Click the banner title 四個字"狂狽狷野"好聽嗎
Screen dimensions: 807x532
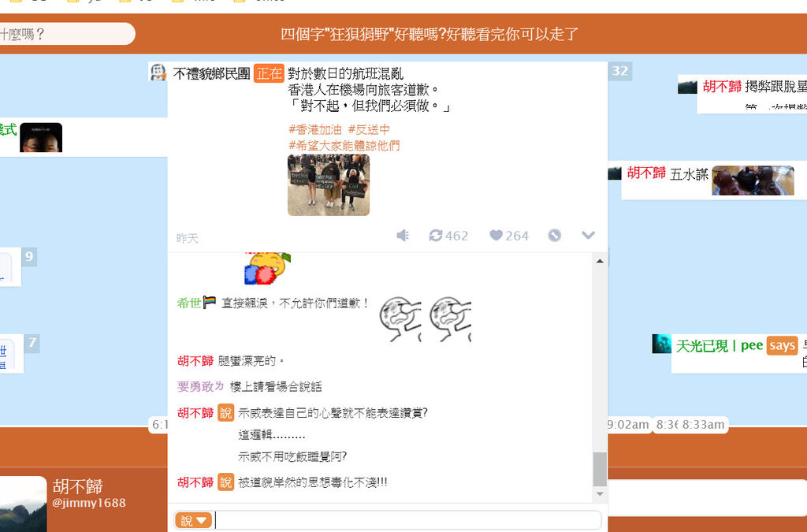[x=430, y=34]
